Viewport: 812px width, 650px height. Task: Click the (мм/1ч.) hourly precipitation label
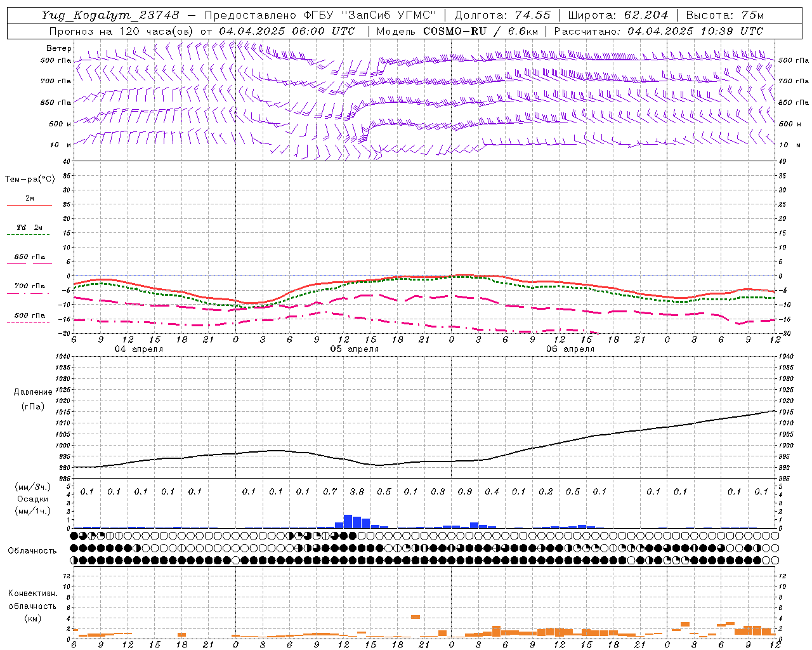pos(32,510)
